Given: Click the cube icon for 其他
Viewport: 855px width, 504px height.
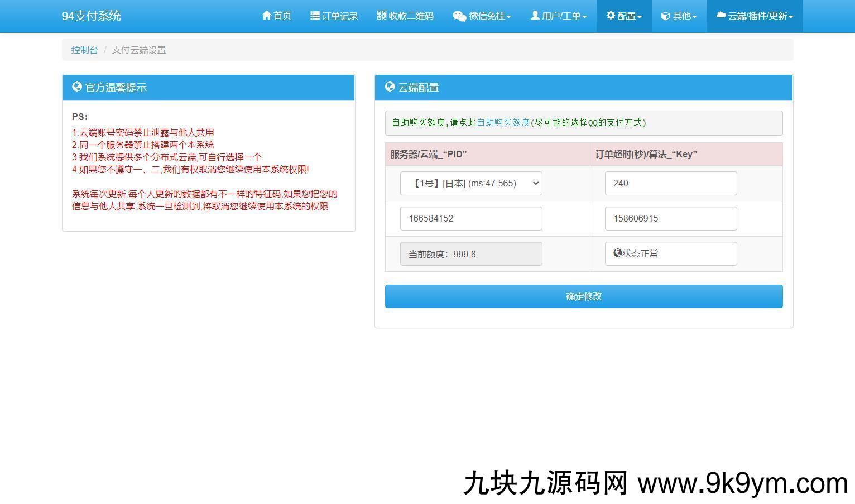Looking at the screenshot, I should 665,16.
